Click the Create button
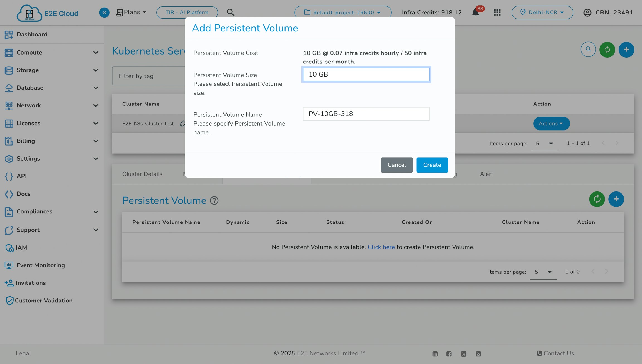Viewport: 642px width, 364px height. (432, 165)
